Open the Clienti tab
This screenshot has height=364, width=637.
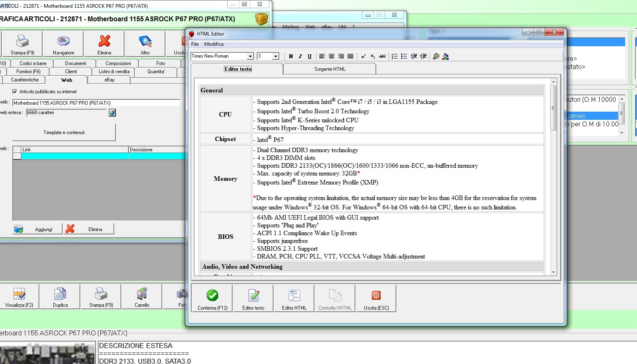click(71, 72)
